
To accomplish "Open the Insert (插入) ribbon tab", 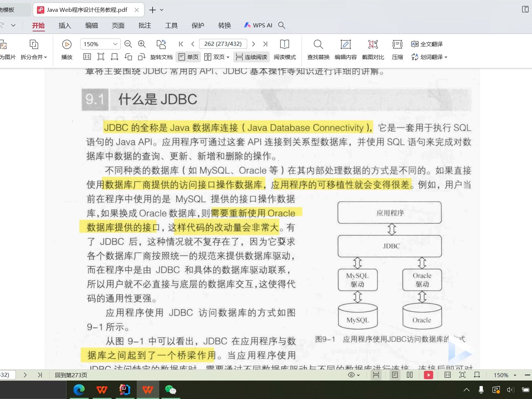I will (x=65, y=25).
